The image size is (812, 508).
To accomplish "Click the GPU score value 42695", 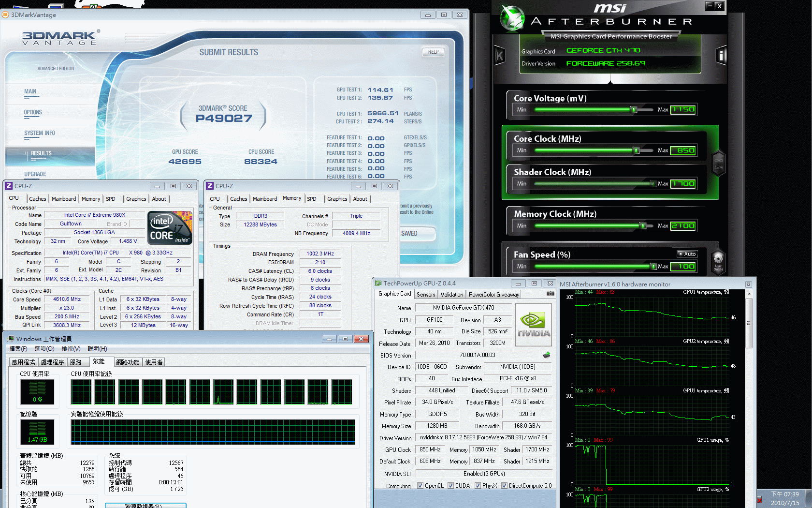I will (185, 162).
